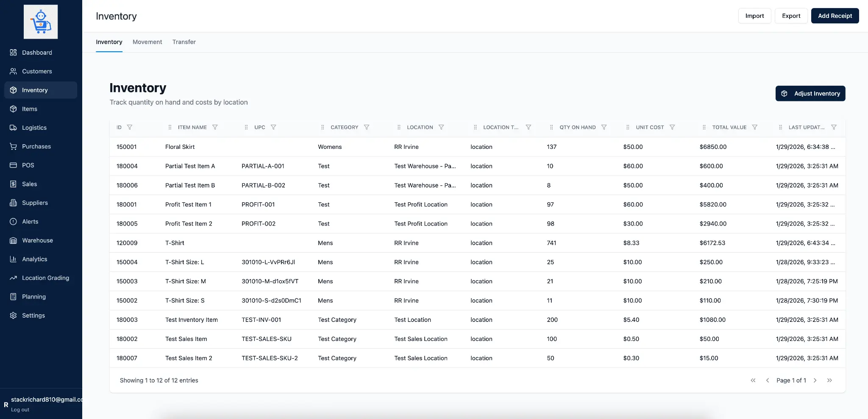Select Customers in the sidebar
The height and width of the screenshot is (419, 868).
tap(37, 71)
